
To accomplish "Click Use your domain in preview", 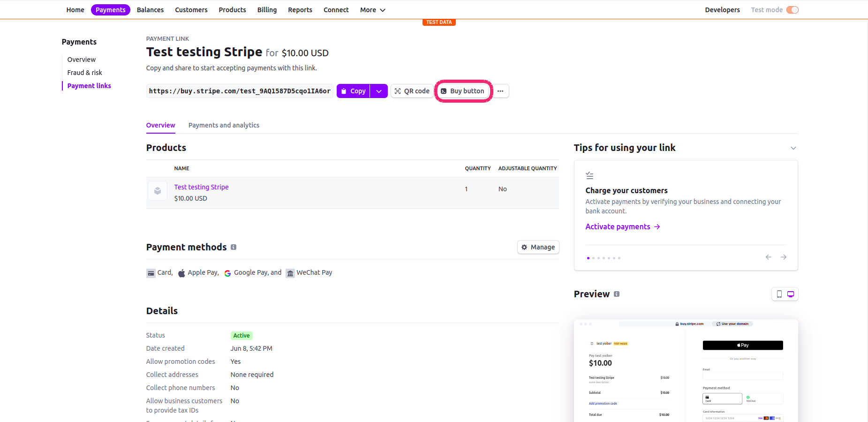I will pyautogui.click(x=732, y=324).
